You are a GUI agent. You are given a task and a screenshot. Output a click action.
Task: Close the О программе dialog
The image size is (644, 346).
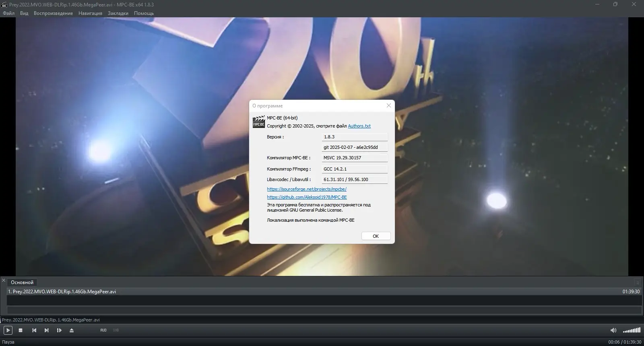tap(388, 105)
